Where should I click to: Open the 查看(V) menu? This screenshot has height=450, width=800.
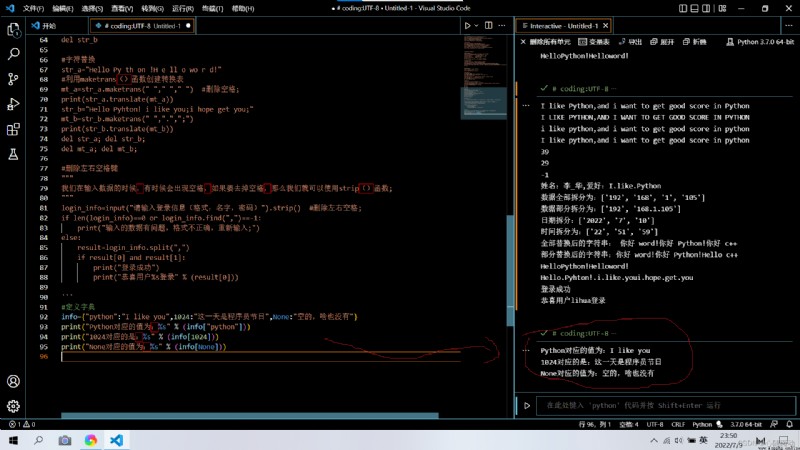122,9
